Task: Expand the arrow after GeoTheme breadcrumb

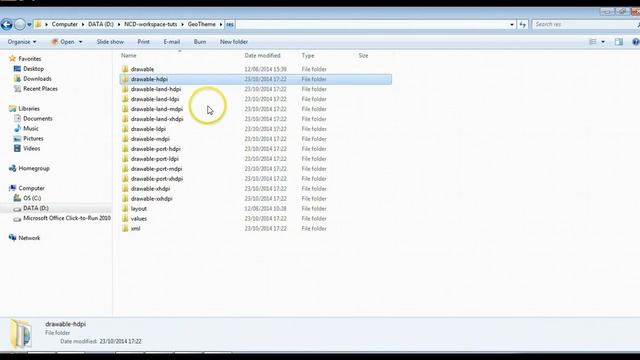Action: [x=221, y=24]
